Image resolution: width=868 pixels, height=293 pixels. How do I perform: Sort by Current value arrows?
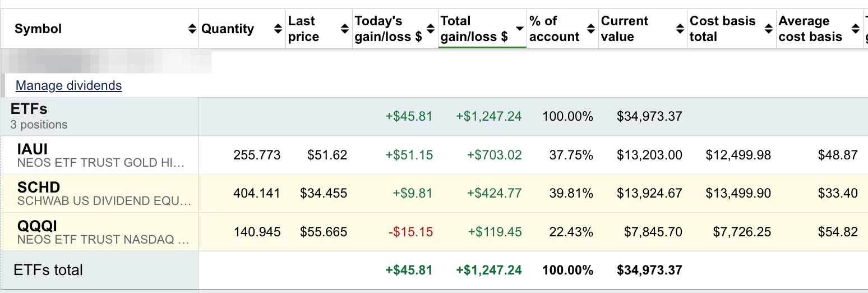click(680, 29)
